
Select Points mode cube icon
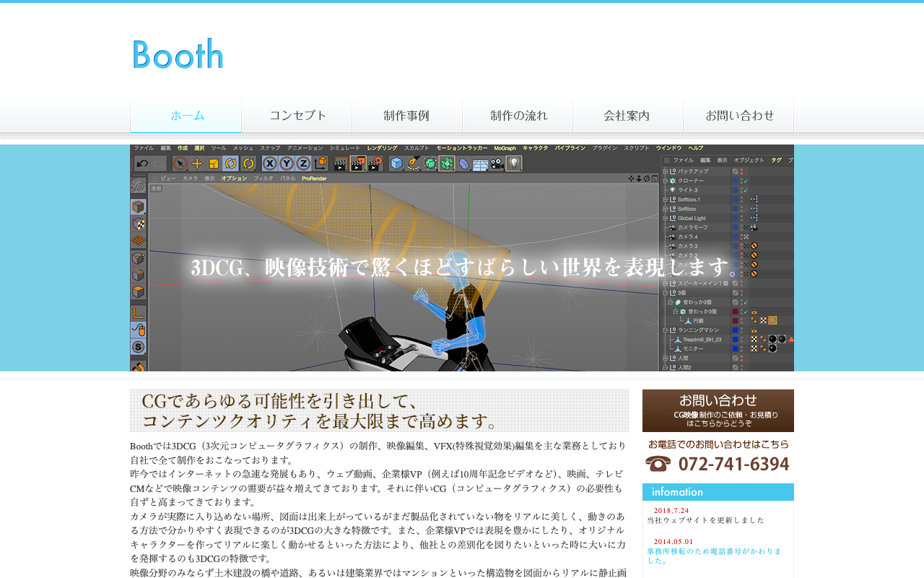coord(138,258)
